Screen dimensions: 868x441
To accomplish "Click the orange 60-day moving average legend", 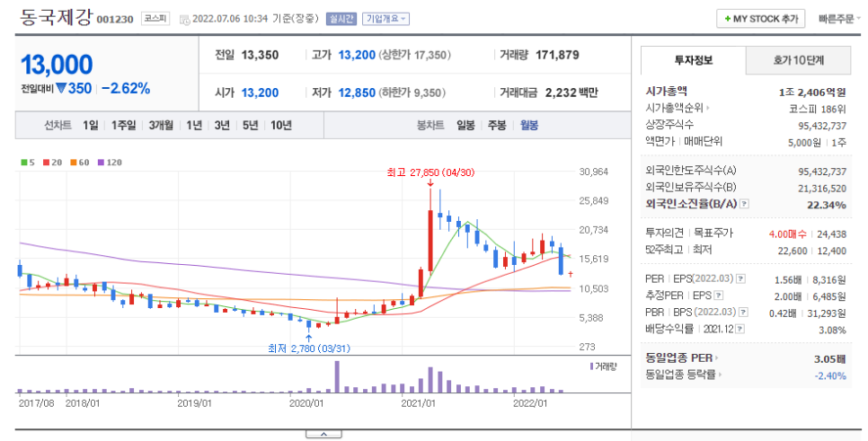I will click(80, 163).
